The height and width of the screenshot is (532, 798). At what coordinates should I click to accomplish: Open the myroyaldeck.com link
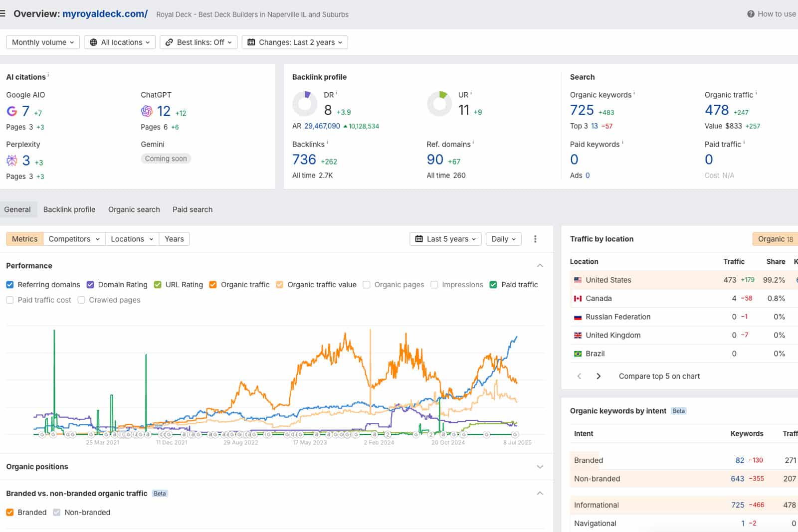pyautogui.click(x=105, y=14)
